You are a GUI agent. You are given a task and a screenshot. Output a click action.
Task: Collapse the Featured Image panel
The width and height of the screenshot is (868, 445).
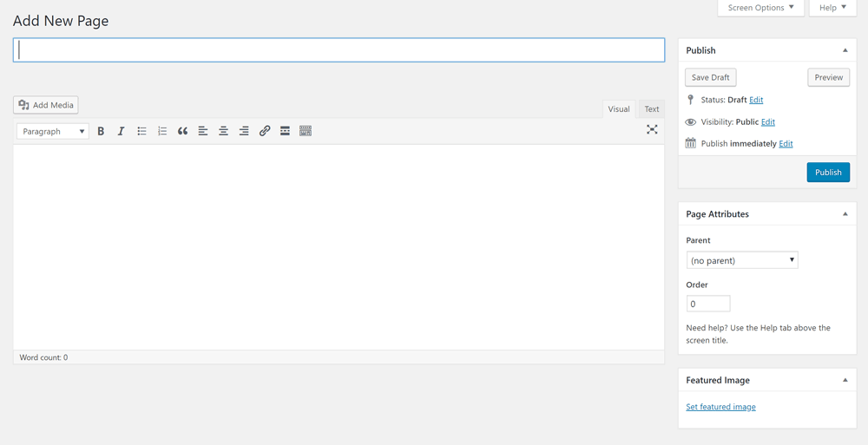tap(845, 380)
